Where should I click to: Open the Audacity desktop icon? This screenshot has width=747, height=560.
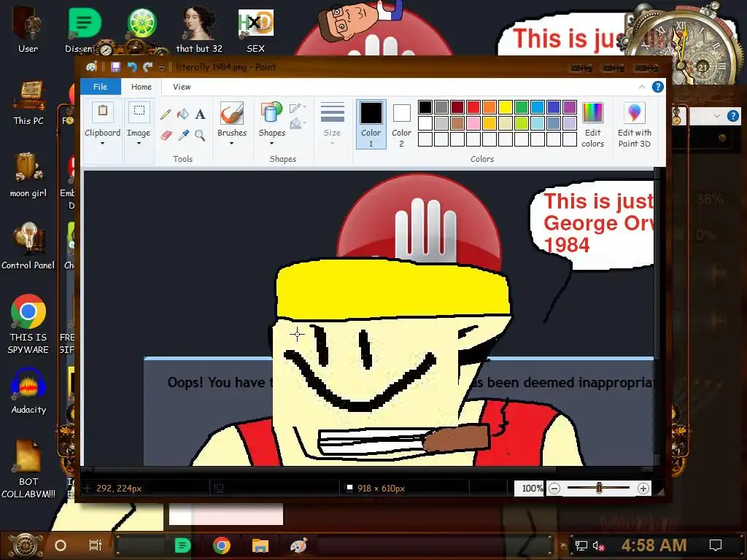28,391
